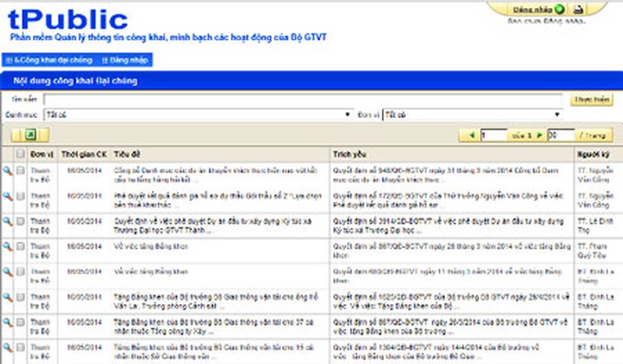Check the checkbox of the fourth row

coord(20,247)
